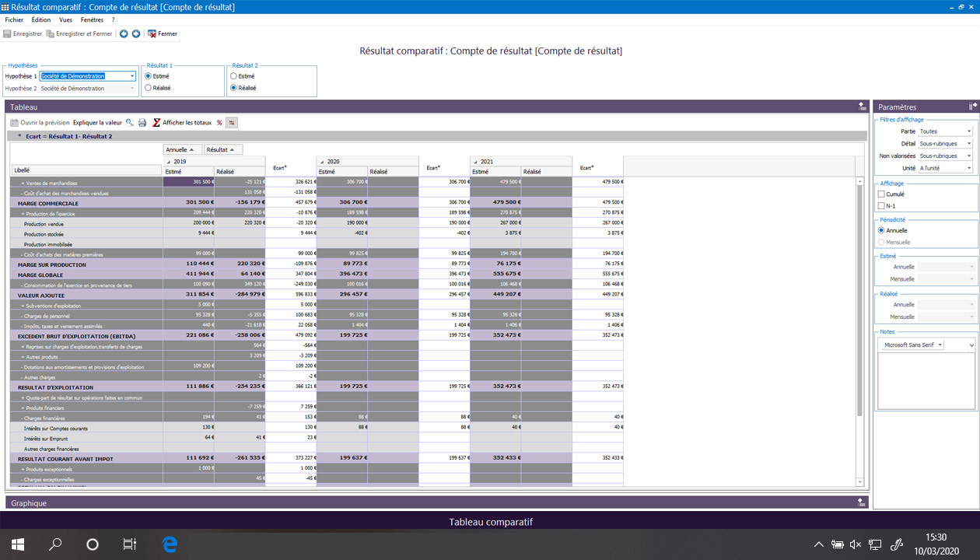Viewport: 980px width, 560px height.
Task: Click the battery power icon in system tray
Action: (837, 544)
